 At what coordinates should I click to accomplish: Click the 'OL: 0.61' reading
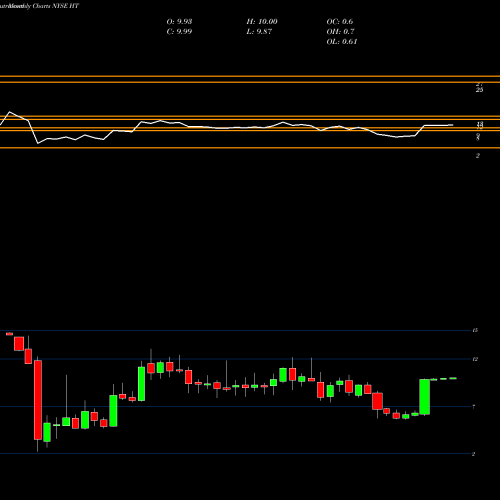[342, 41]
